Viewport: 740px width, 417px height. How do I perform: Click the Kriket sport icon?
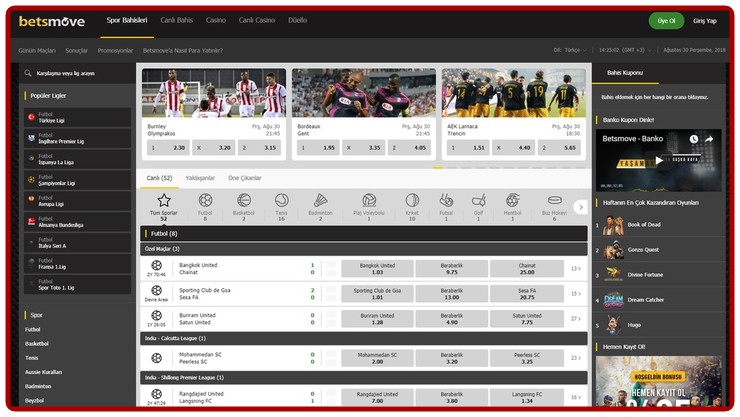(411, 200)
